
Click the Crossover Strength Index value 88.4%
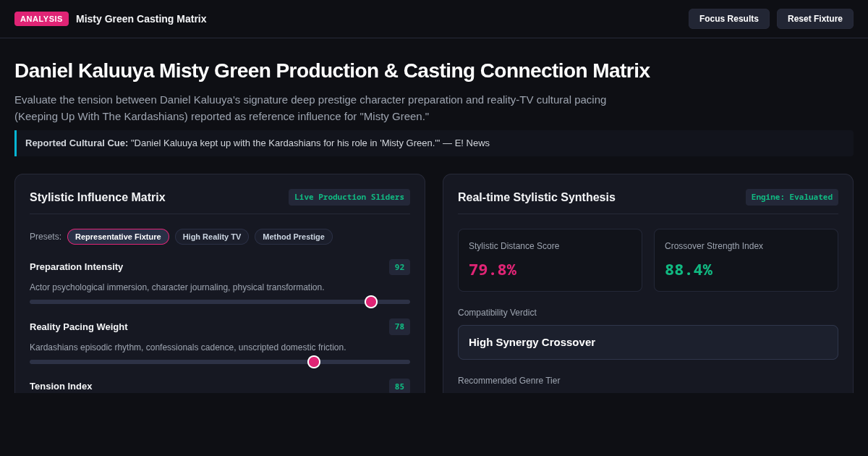(x=689, y=269)
